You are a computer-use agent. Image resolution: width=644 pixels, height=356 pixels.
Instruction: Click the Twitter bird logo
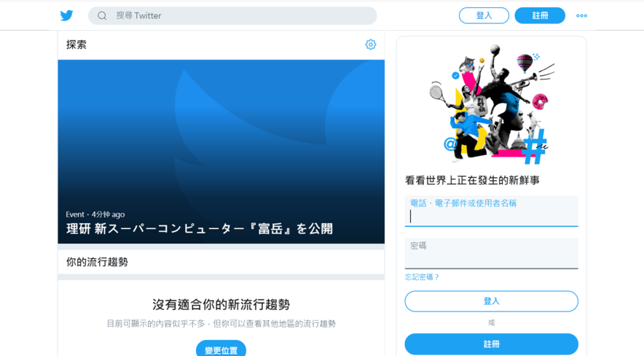click(x=66, y=15)
